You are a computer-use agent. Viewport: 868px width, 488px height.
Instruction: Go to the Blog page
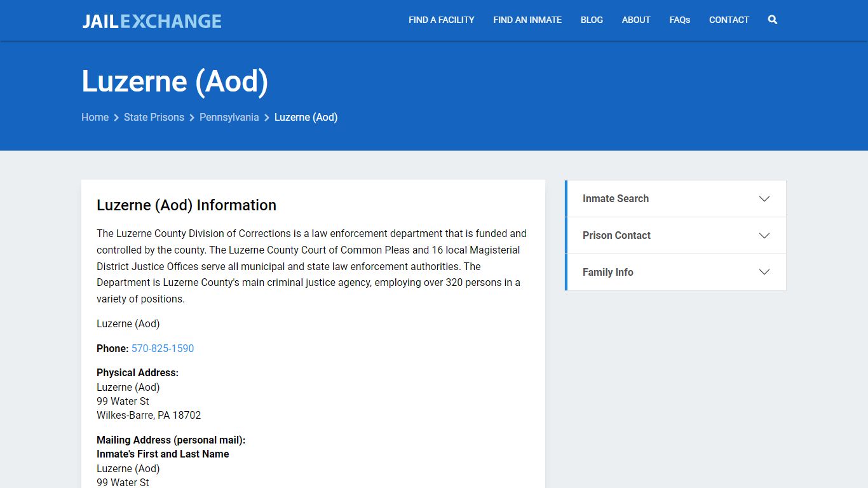click(x=592, y=20)
